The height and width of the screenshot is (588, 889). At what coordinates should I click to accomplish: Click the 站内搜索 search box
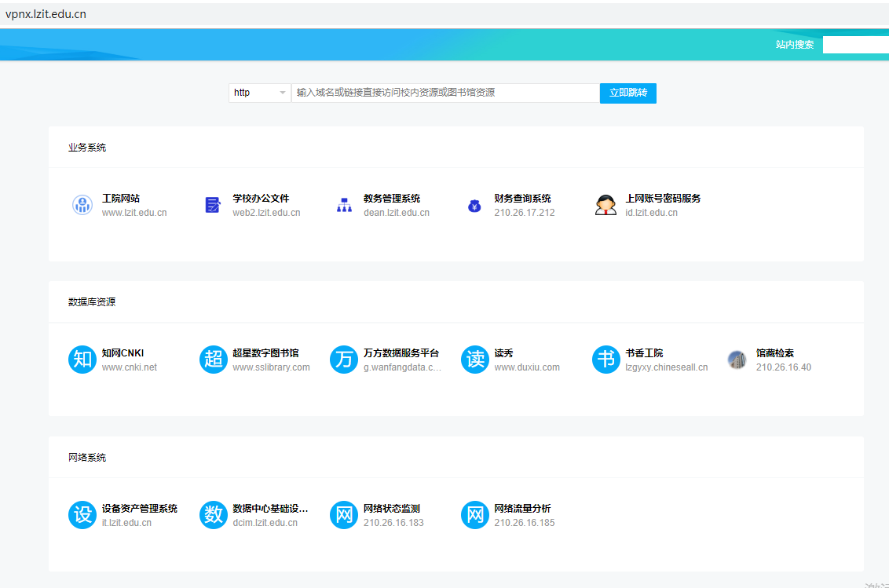point(855,45)
